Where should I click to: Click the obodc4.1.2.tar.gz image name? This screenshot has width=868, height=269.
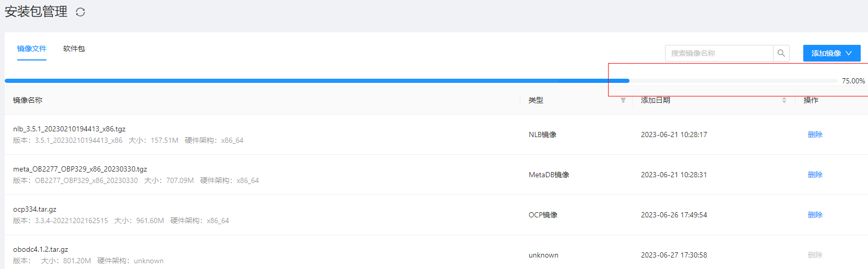point(40,249)
